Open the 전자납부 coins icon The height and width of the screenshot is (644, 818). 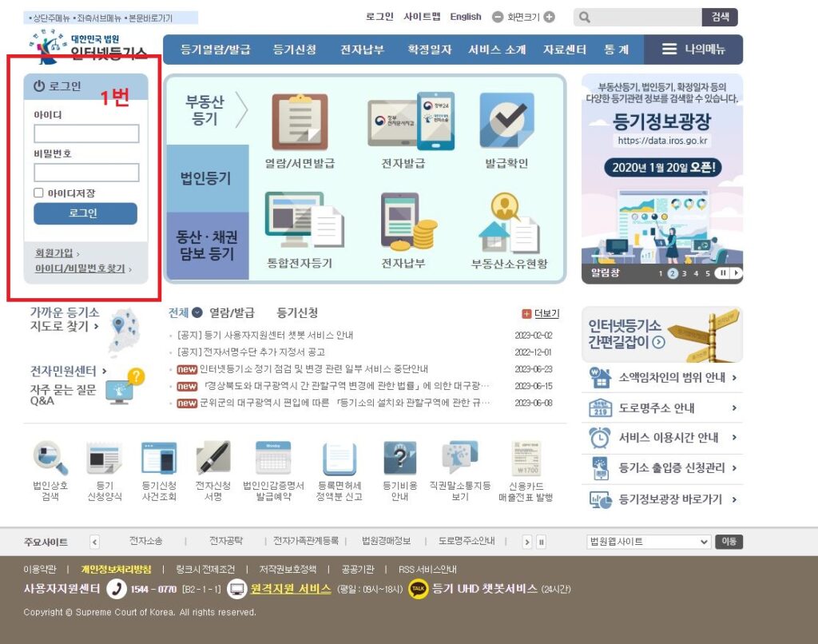(408, 222)
